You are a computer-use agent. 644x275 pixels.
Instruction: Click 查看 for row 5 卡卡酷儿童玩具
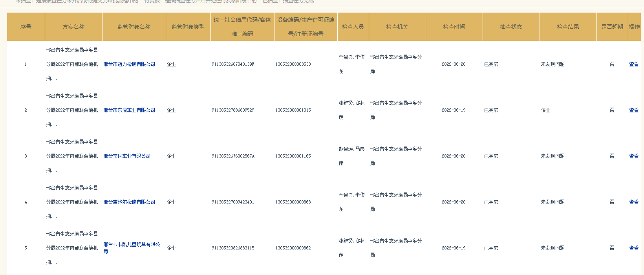(x=634, y=248)
